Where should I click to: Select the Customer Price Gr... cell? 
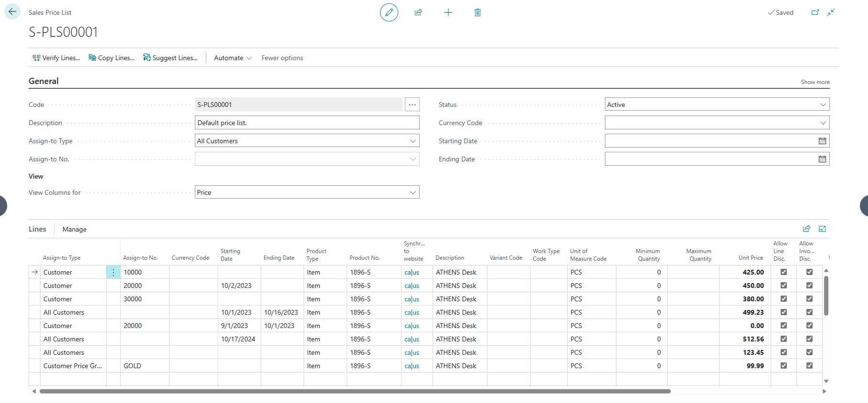pos(73,366)
